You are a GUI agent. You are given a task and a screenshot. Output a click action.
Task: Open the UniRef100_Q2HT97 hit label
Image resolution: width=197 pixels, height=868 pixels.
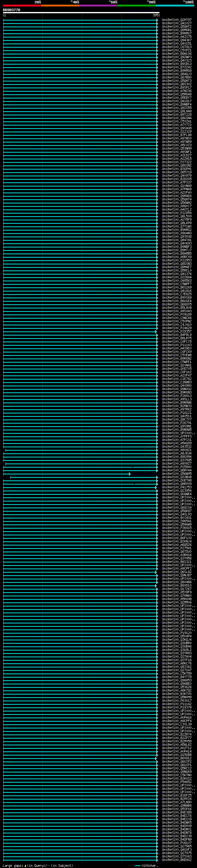tap(176, 20)
